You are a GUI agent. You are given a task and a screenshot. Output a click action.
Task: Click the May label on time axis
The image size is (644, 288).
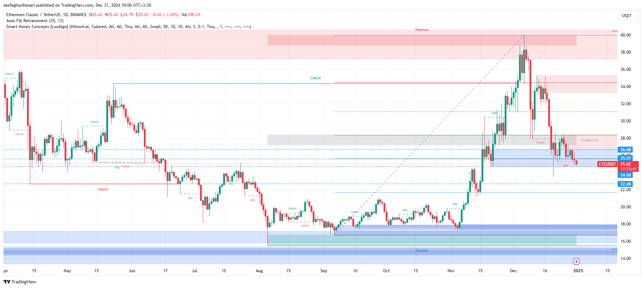(67, 271)
